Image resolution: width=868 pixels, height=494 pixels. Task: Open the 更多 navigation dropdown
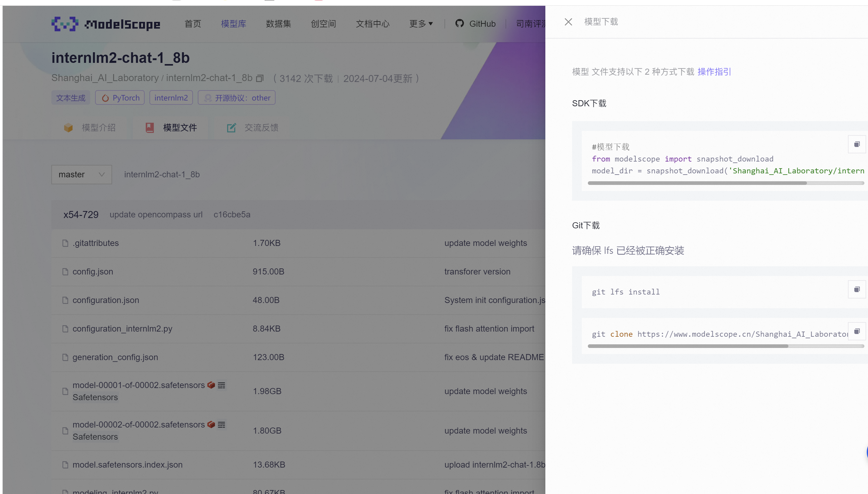click(x=421, y=24)
